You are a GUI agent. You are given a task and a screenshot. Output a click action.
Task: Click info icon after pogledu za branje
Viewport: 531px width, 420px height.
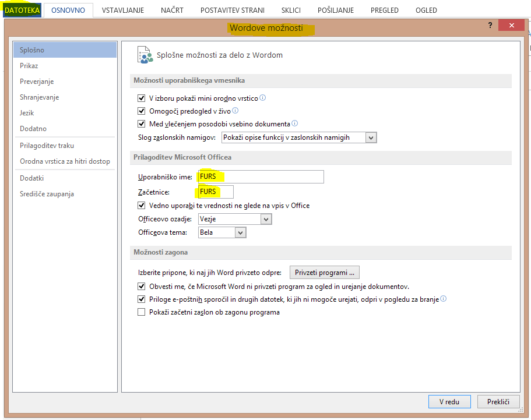coord(444,298)
